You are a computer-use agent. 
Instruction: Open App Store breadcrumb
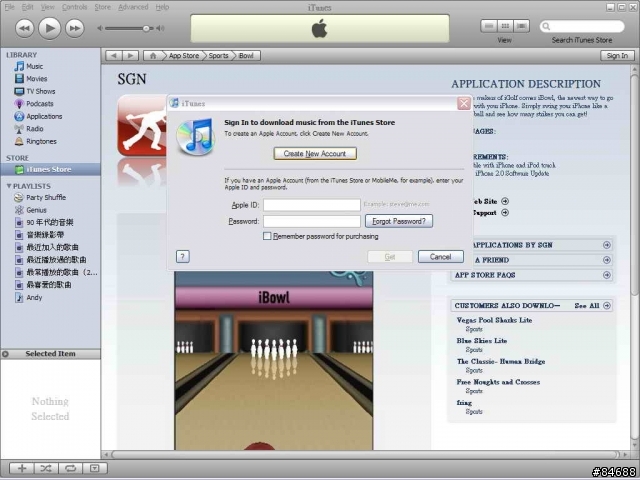tap(184, 56)
